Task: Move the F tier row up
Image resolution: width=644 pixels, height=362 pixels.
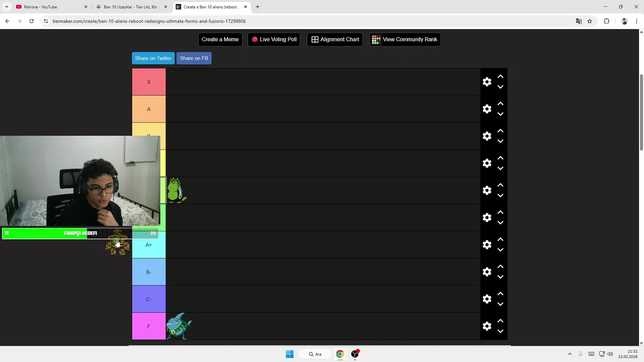Action: (x=500, y=321)
